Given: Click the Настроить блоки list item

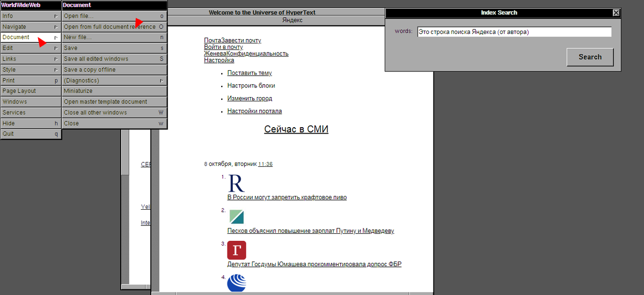Looking at the screenshot, I should coord(251,86).
